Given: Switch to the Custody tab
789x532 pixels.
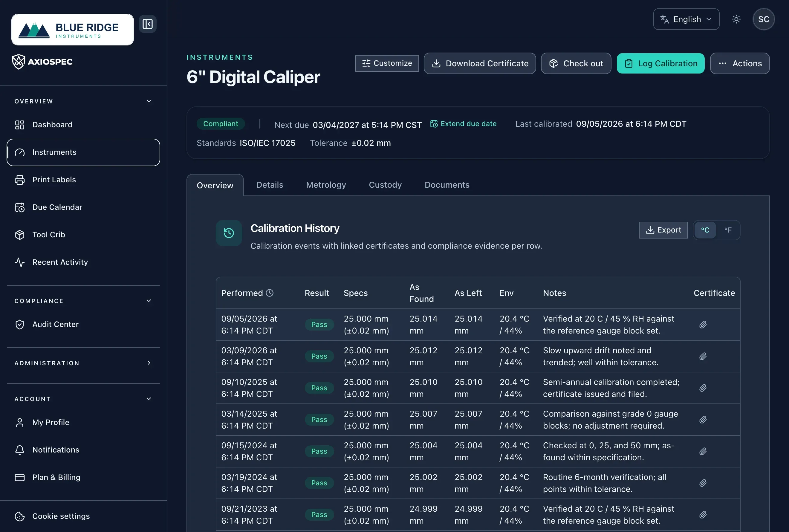Looking at the screenshot, I should tap(385, 185).
